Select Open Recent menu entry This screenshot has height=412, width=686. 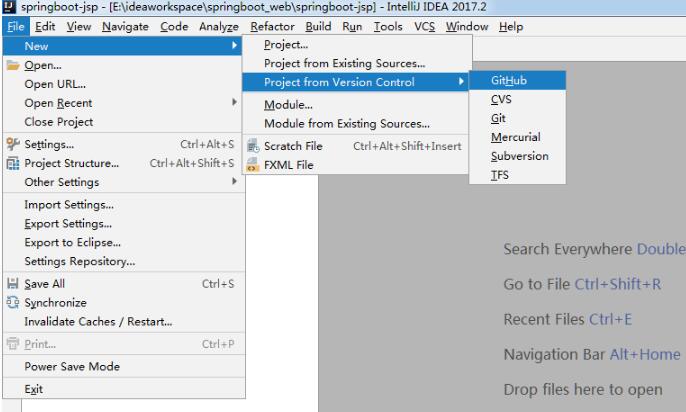(122, 103)
